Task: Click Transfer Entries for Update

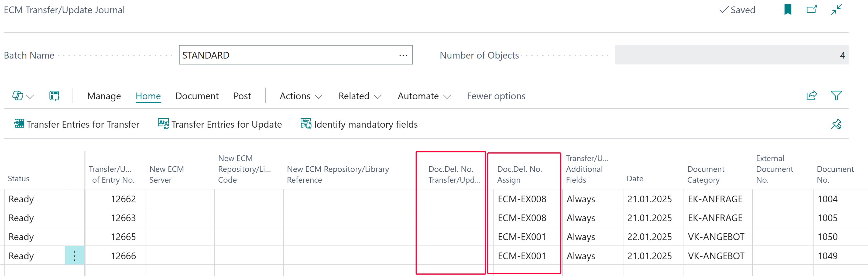Action: pos(220,124)
